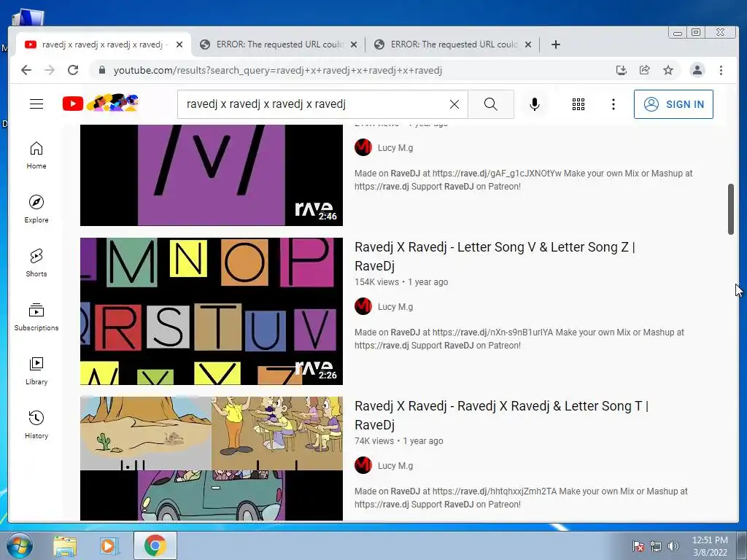Viewport: 747px width, 560px height.
Task: Open Lucy M.g channel on 154K views video
Action: [395, 307]
